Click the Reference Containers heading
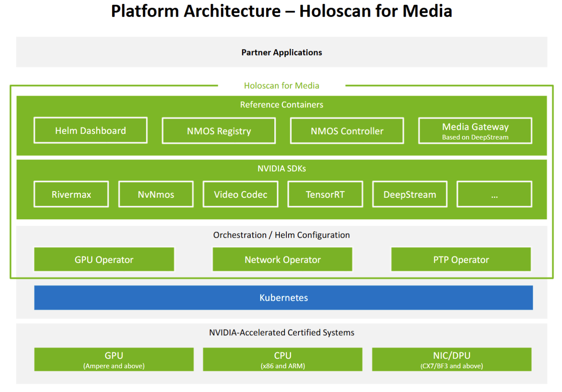Screen dimensions: 562x392 (281, 105)
